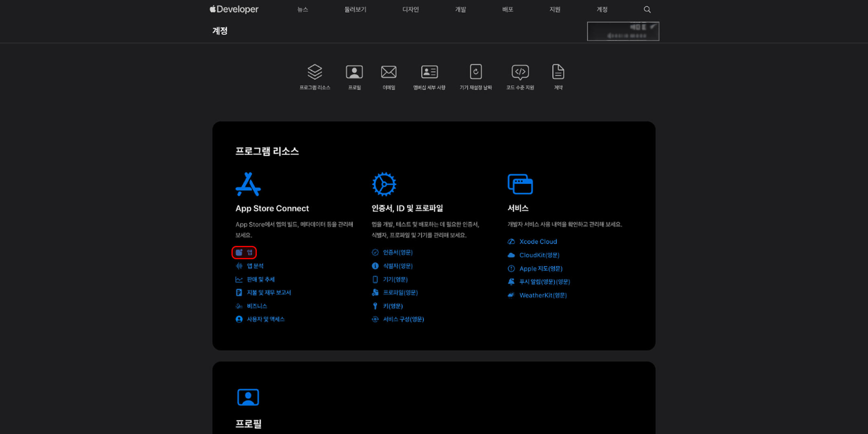Click the large App Store Connect icon
This screenshot has height=434, width=868.
coord(248,184)
